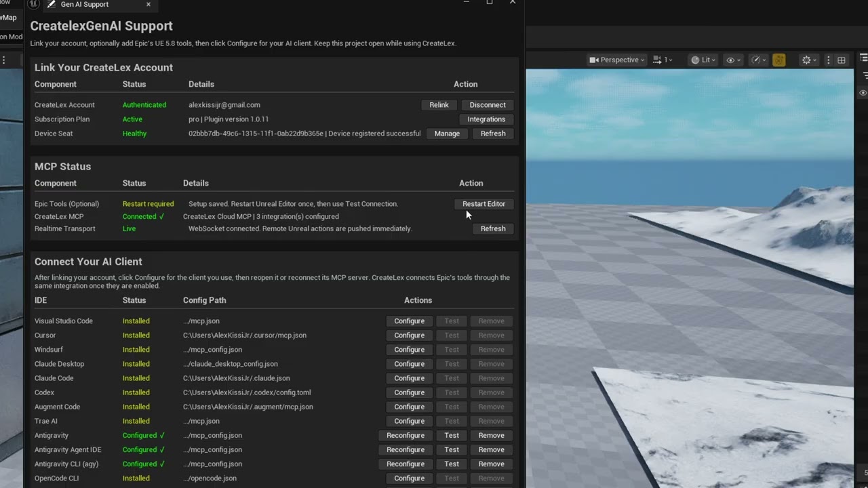Configure the OpenCode CLI client

pyautogui.click(x=410, y=479)
